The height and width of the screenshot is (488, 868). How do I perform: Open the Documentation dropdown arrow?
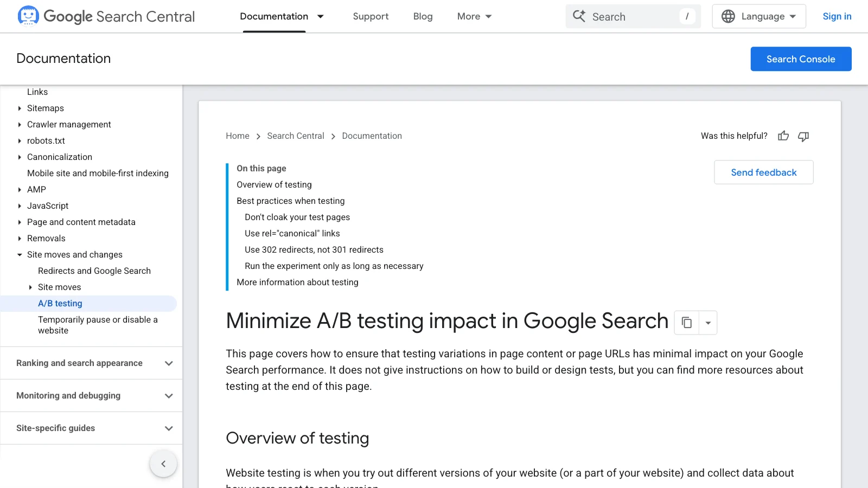coord(321,16)
